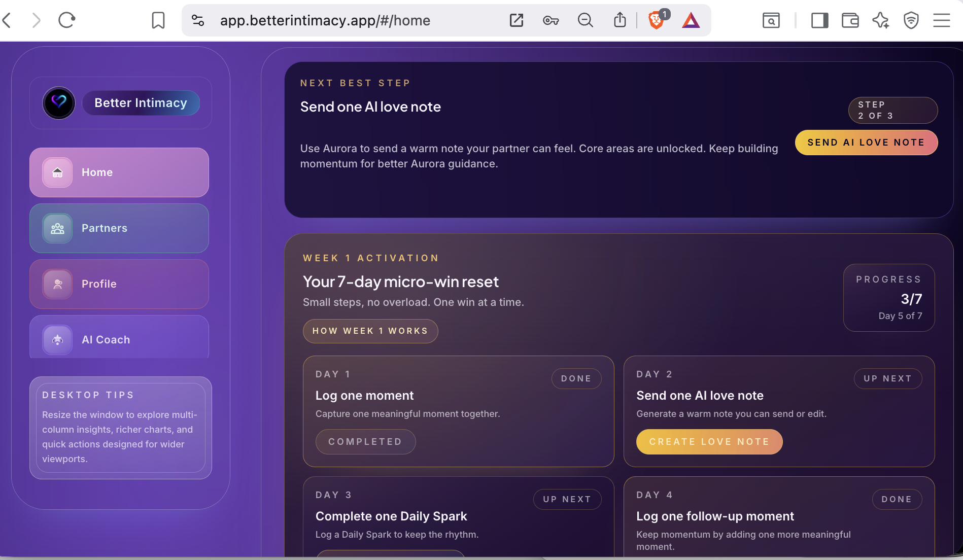The image size is (963, 560).
Task: Click the Better Intimacy heart logo
Action: click(x=59, y=103)
